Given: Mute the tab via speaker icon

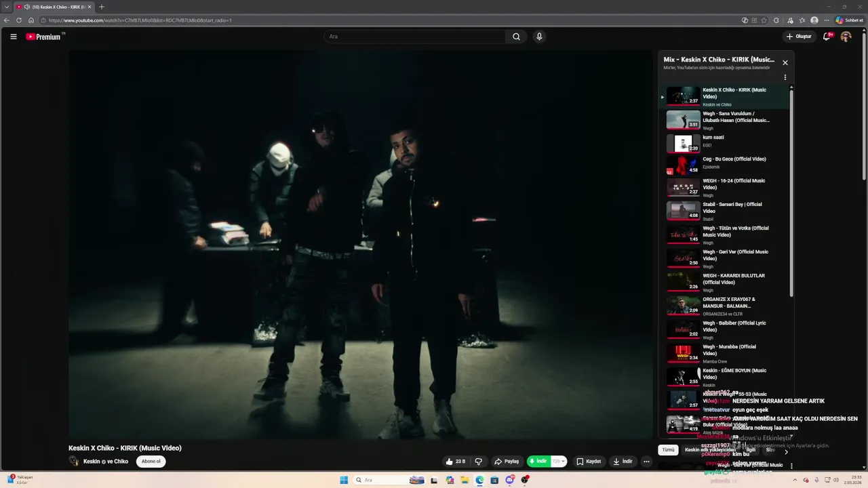Looking at the screenshot, I should point(26,7).
